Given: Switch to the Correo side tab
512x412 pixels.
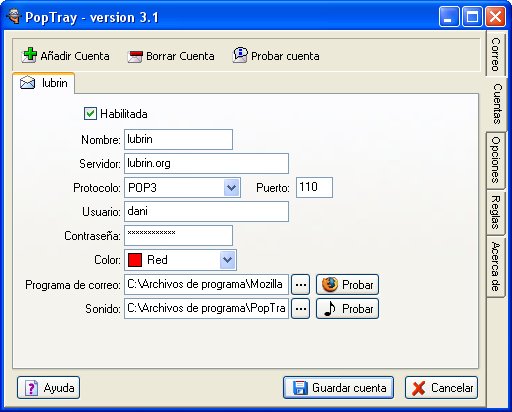Looking at the screenshot, I should point(496,55).
